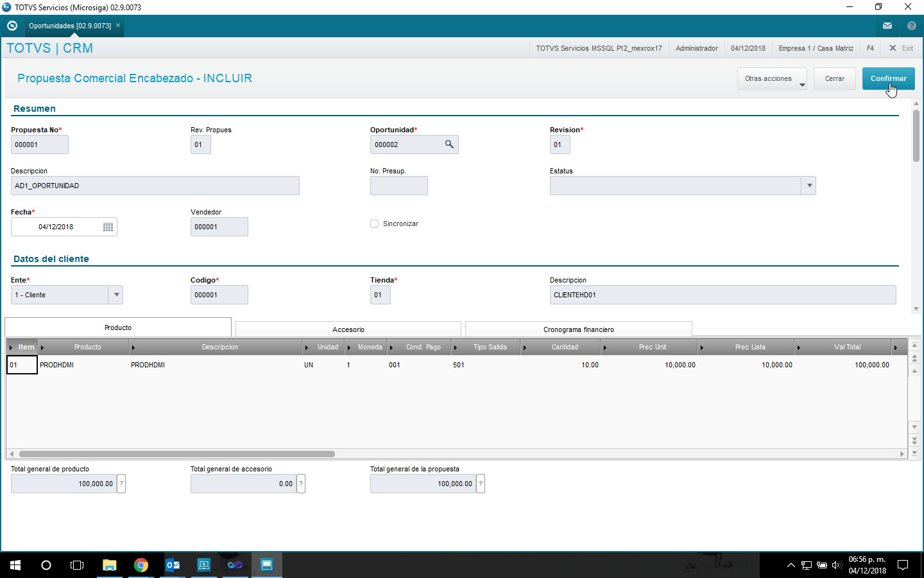This screenshot has height=578, width=924.
Task: Click the Confirmar button
Action: 889,78
